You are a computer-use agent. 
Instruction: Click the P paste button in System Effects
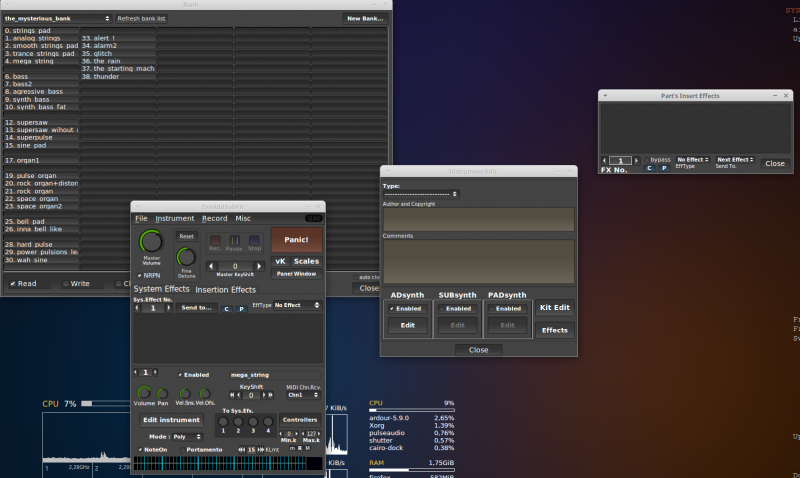tap(241, 307)
